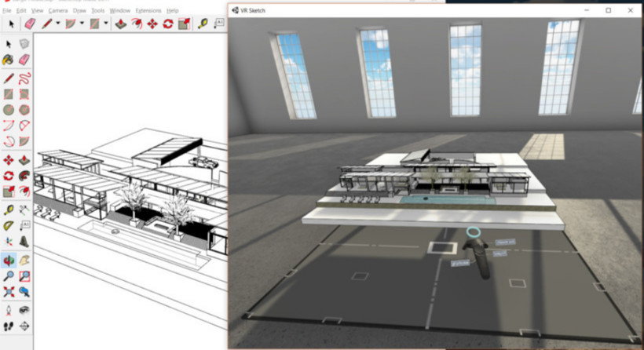Open the Arc tool dropdown arrow
This screenshot has height=350, width=644.
(82, 24)
